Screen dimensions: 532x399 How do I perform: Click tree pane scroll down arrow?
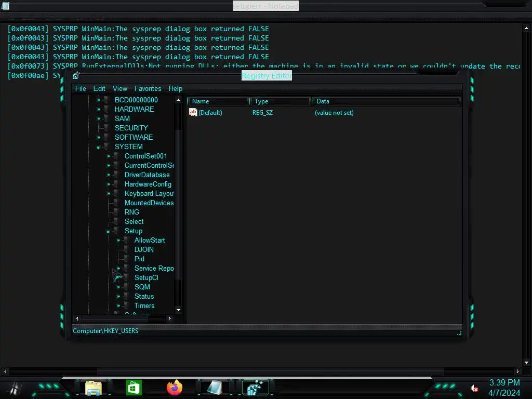click(178, 310)
